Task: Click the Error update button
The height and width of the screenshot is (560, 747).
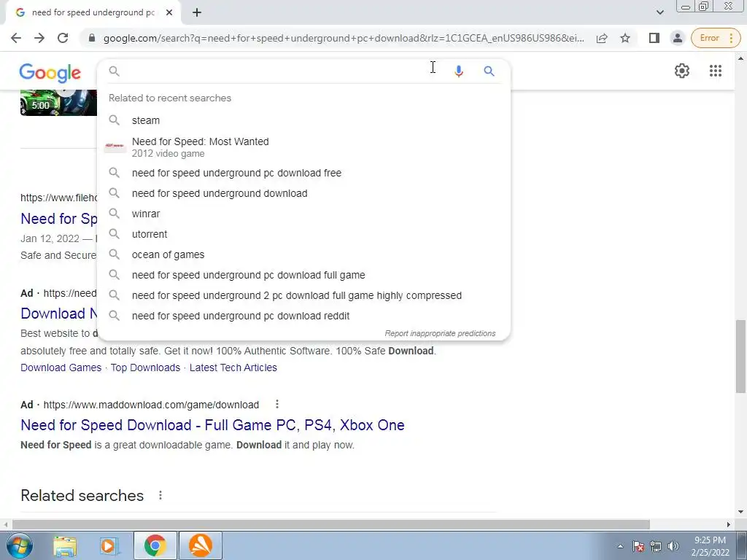Action: pyautogui.click(x=716, y=38)
